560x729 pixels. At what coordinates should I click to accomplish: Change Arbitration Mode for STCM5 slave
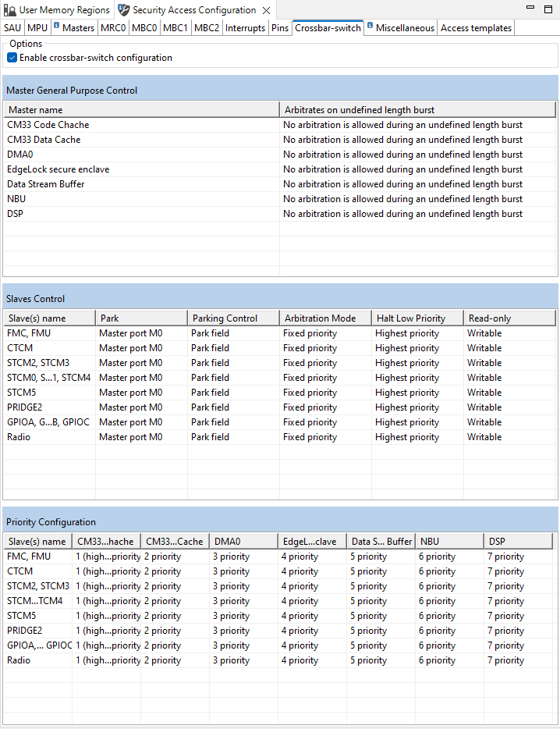[325, 393]
